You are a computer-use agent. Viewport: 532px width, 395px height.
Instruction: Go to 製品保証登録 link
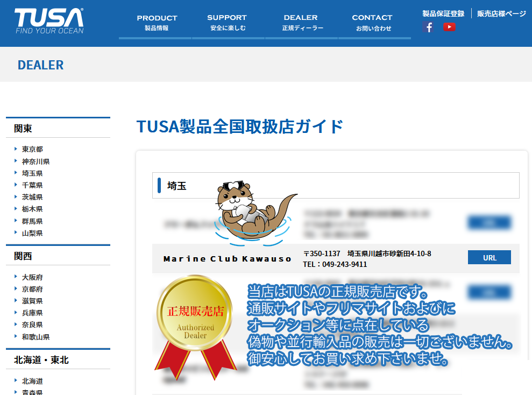443,13
